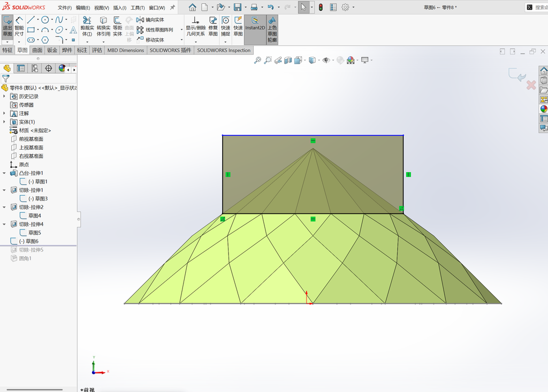Image resolution: width=548 pixels, height=392 pixels.
Task: Click the Save icon in top bar
Action: pos(238,7)
